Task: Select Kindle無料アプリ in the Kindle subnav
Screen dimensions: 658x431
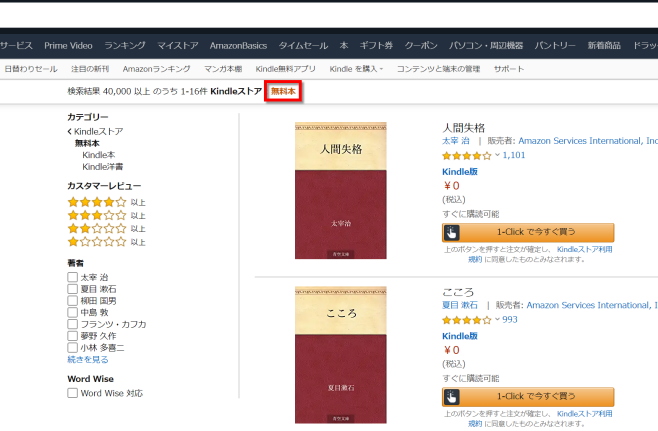Action: point(285,69)
